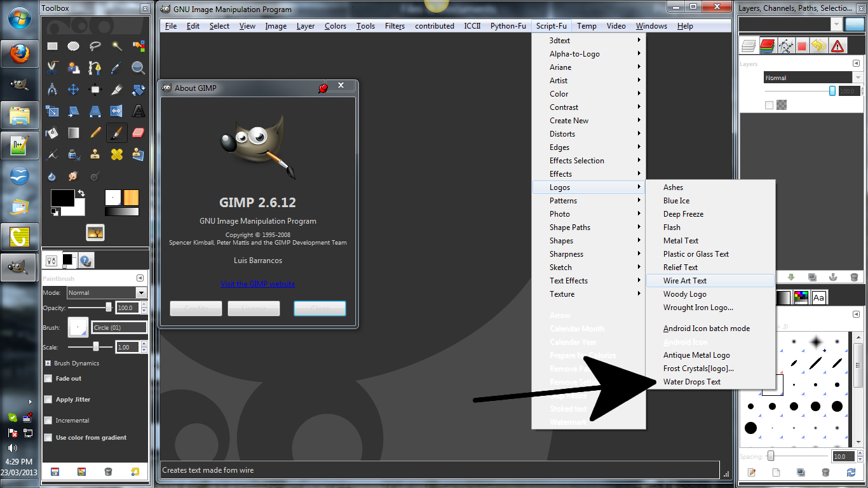Enable the Fade out checkbox
868x488 pixels.
tap(48, 379)
